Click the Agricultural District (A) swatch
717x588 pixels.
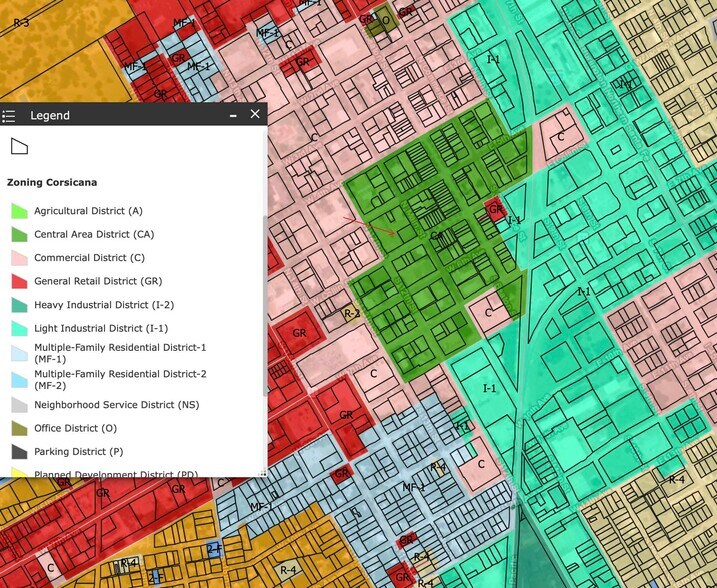click(19, 211)
